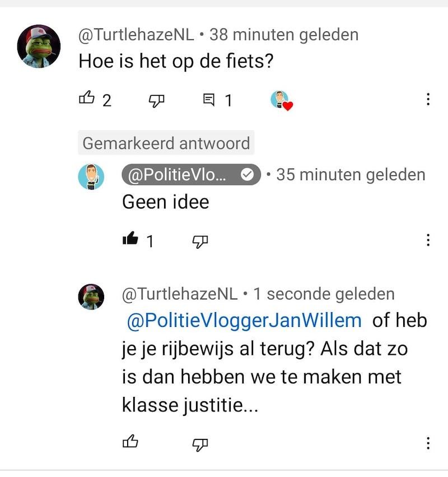
Task: Click the "Gemarkeerd antwoord" label
Action: click(166, 143)
